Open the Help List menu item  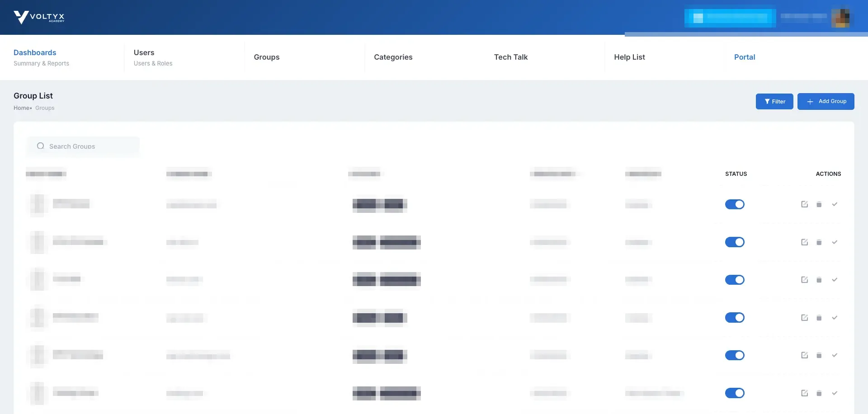pyautogui.click(x=629, y=57)
